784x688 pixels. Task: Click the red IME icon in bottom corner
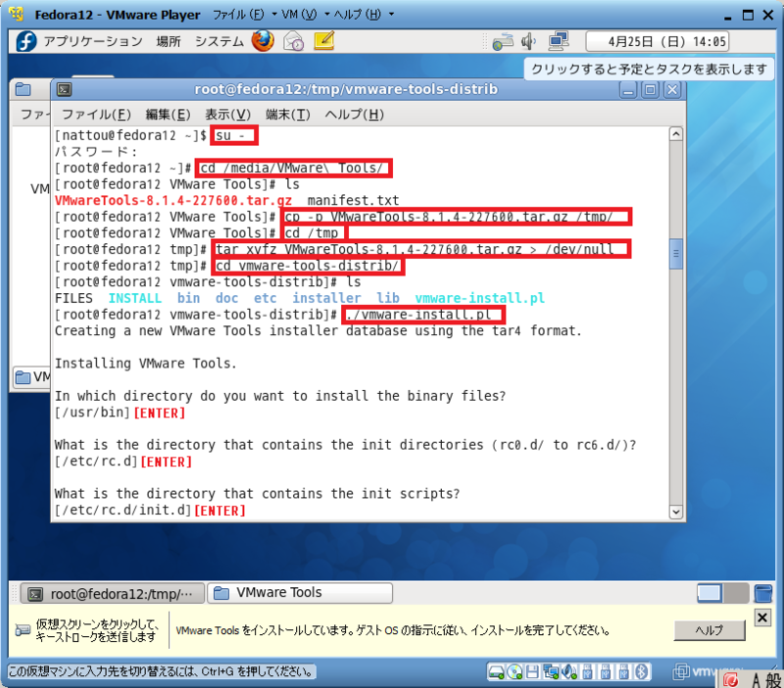click(730, 680)
